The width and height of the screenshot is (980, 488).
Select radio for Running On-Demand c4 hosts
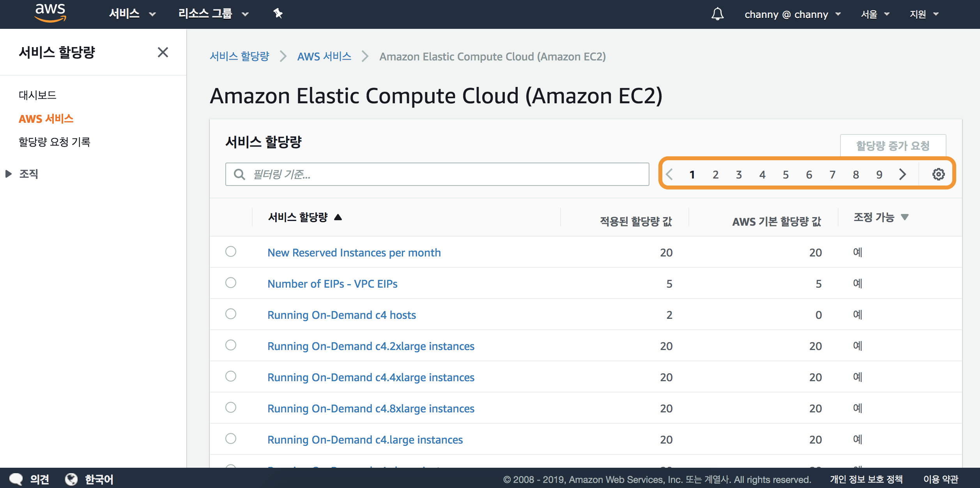[231, 314]
